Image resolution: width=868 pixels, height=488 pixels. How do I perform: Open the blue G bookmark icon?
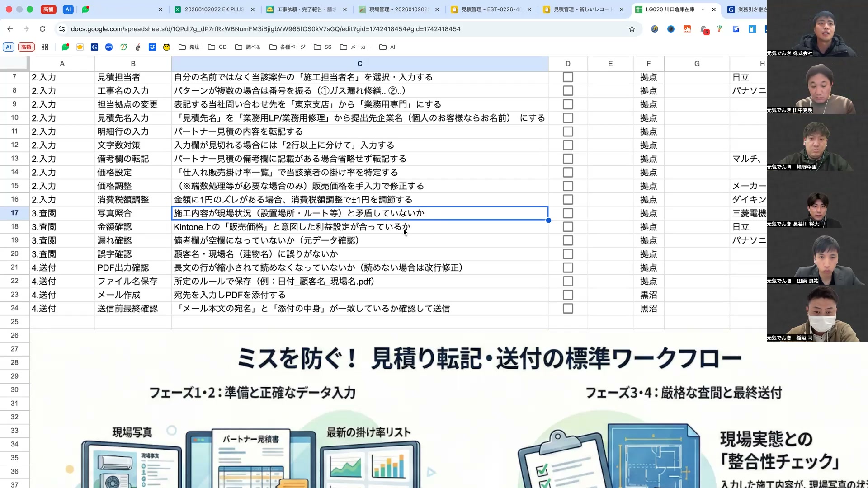point(94,47)
